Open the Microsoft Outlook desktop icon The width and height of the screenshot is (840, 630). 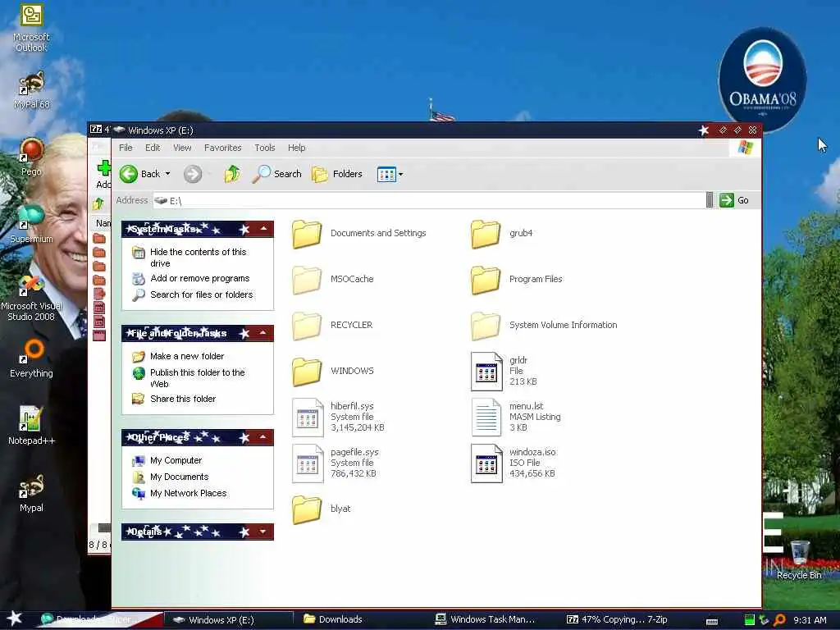click(31, 28)
